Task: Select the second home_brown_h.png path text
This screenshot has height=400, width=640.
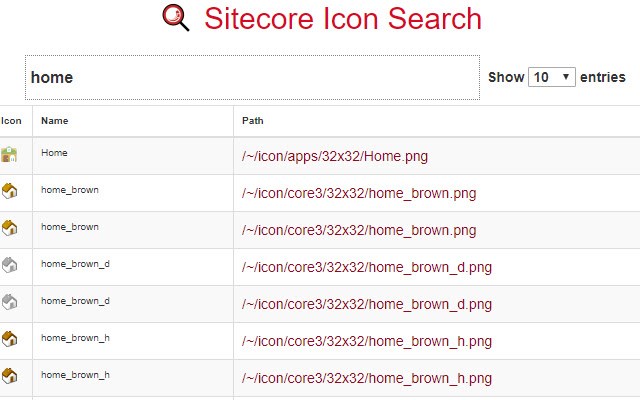Action: (x=367, y=378)
